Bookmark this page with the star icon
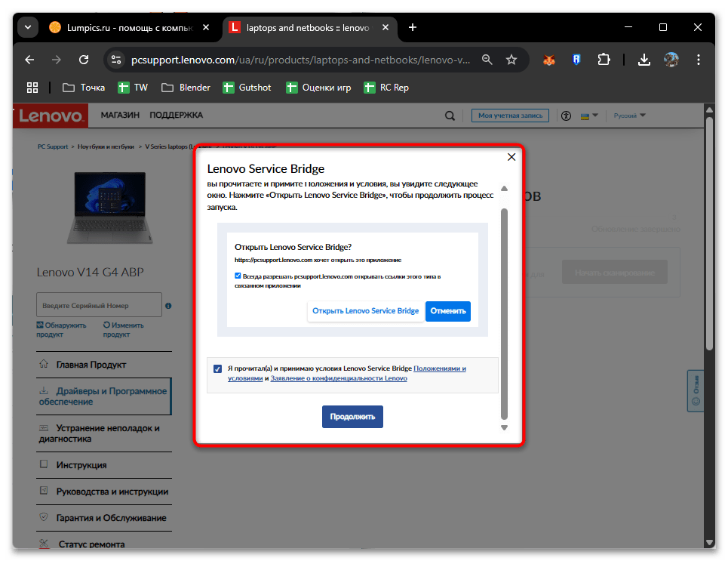This screenshot has width=728, height=561. click(x=511, y=60)
